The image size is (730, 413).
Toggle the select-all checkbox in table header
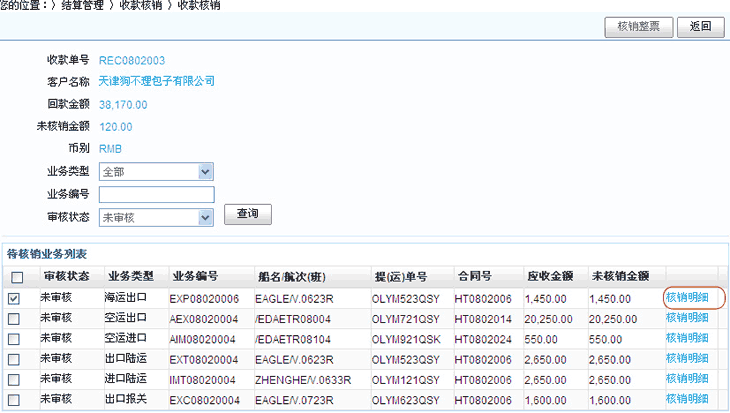pos(15,277)
